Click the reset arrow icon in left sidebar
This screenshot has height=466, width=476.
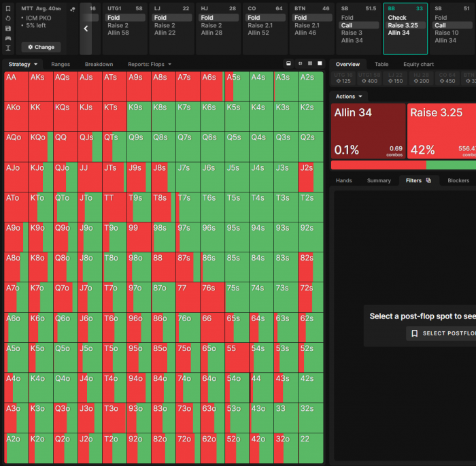tap(8, 18)
